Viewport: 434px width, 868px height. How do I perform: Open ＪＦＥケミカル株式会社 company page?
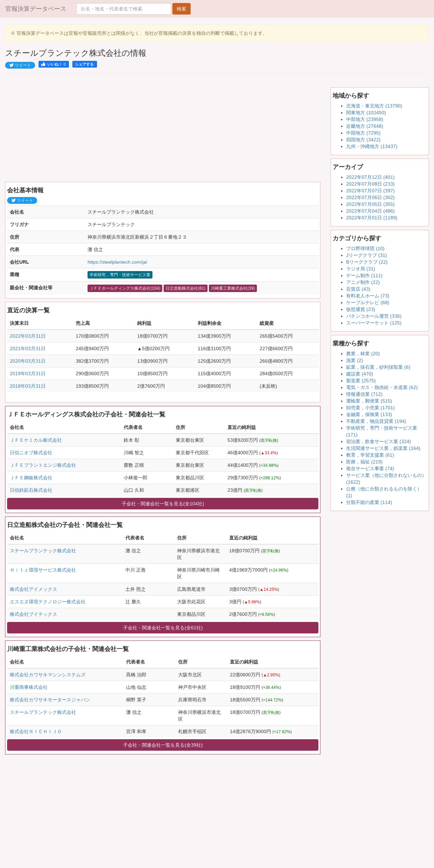click(x=36, y=440)
